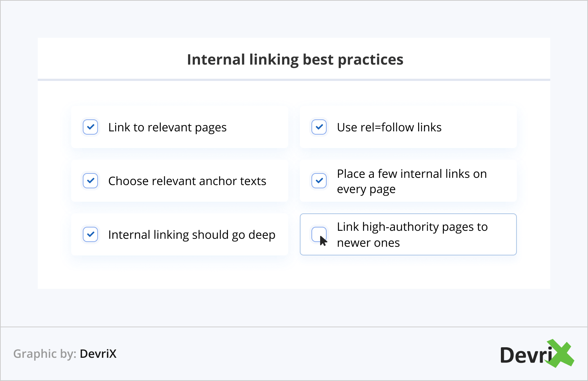This screenshot has width=588, height=381.
Task: Click the footer separator line above credits
Action: coord(294,327)
